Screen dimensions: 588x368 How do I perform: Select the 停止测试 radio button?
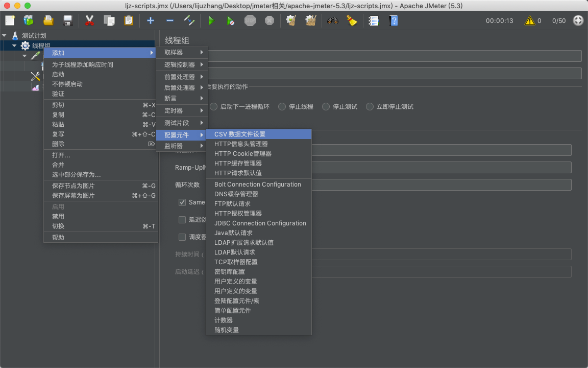[x=326, y=107]
